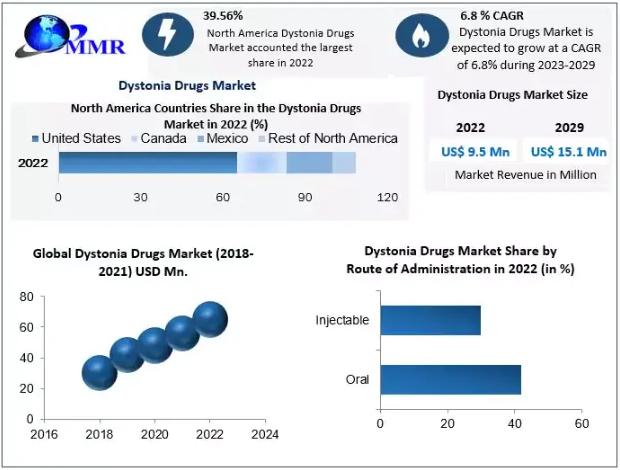Click the Market Revenue in Million label
This screenshot has height=470, width=620.
coord(512,175)
